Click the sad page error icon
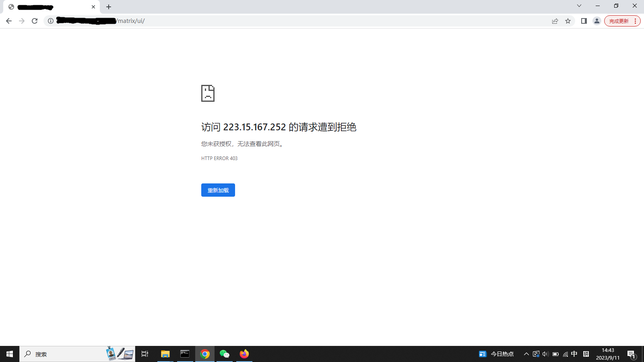The image size is (644, 362). click(x=208, y=93)
